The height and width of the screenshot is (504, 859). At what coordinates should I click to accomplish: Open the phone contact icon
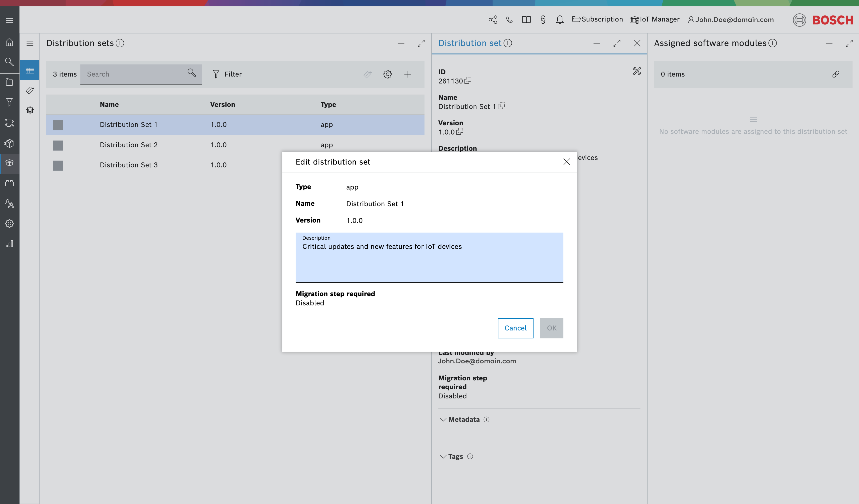tap(509, 20)
